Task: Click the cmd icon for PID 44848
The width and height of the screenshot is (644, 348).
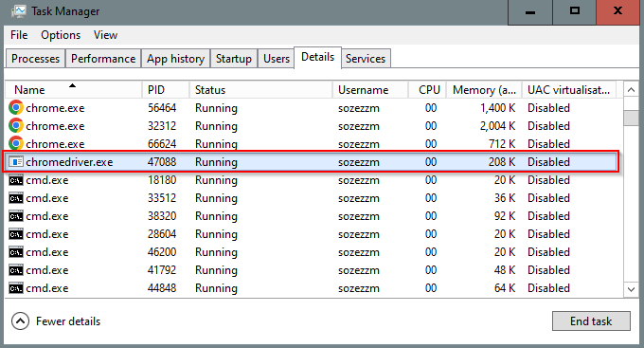Action: (x=16, y=288)
